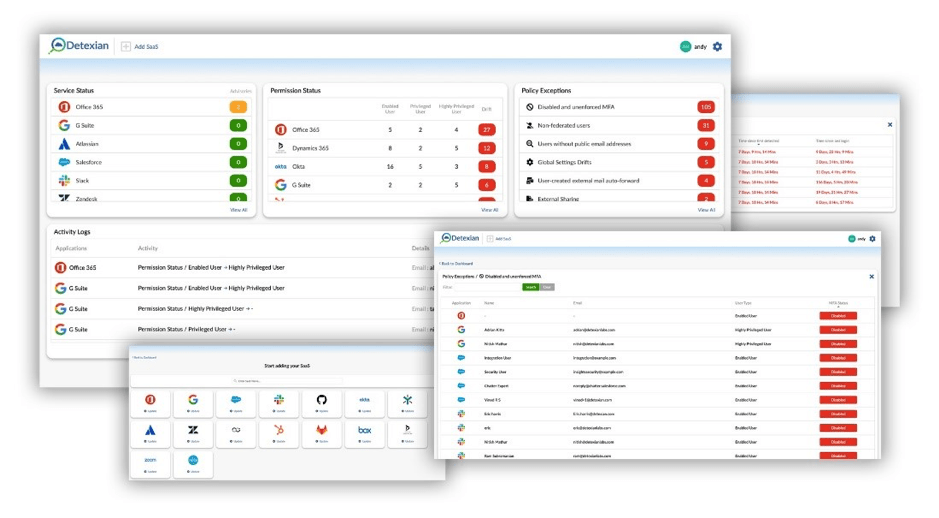
Task: Click Salesforce cloud icon in Service Status panel
Action: [64, 162]
